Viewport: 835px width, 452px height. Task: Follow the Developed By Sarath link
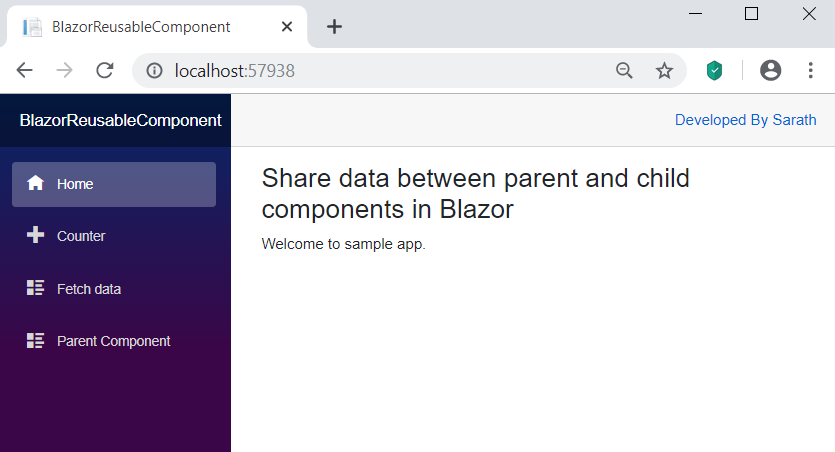pos(745,120)
